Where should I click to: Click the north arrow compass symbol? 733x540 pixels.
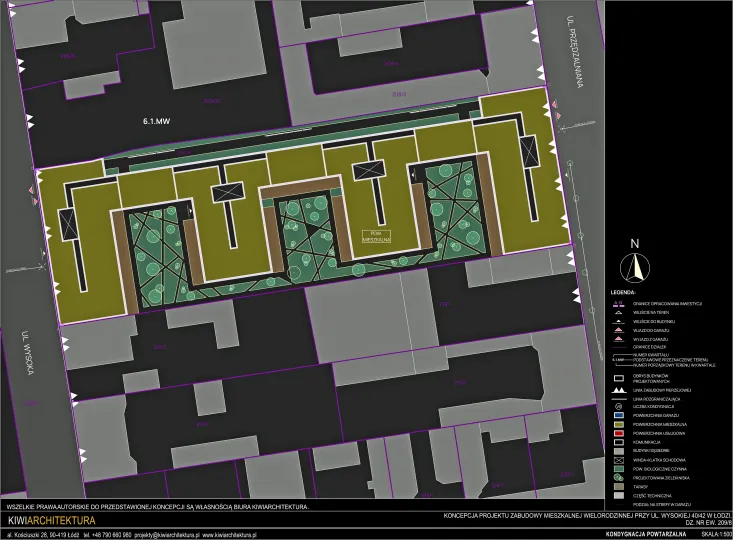coord(634,265)
